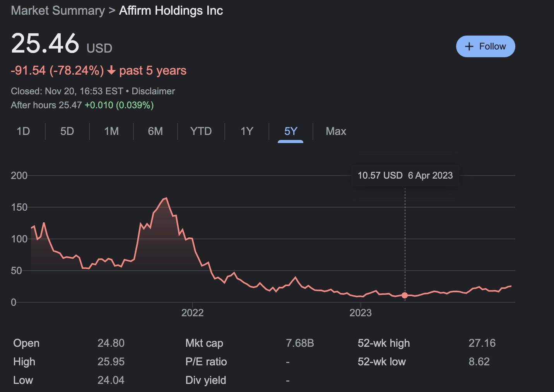Open the Market Summary breadcrumb link
554x392 pixels.
click(58, 10)
